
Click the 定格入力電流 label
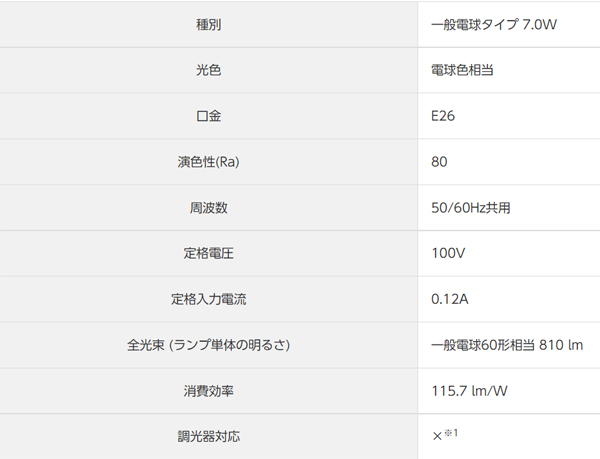[209, 299]
